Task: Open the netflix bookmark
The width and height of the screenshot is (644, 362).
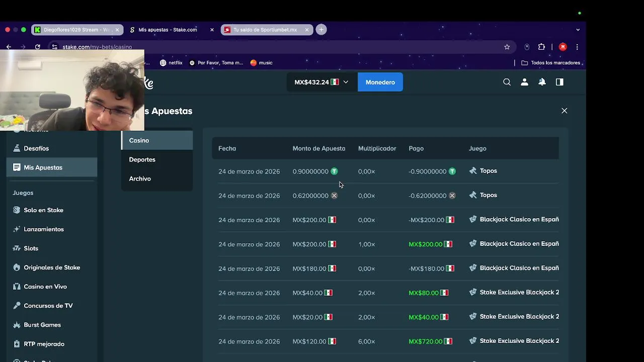Action: point(171,63)
